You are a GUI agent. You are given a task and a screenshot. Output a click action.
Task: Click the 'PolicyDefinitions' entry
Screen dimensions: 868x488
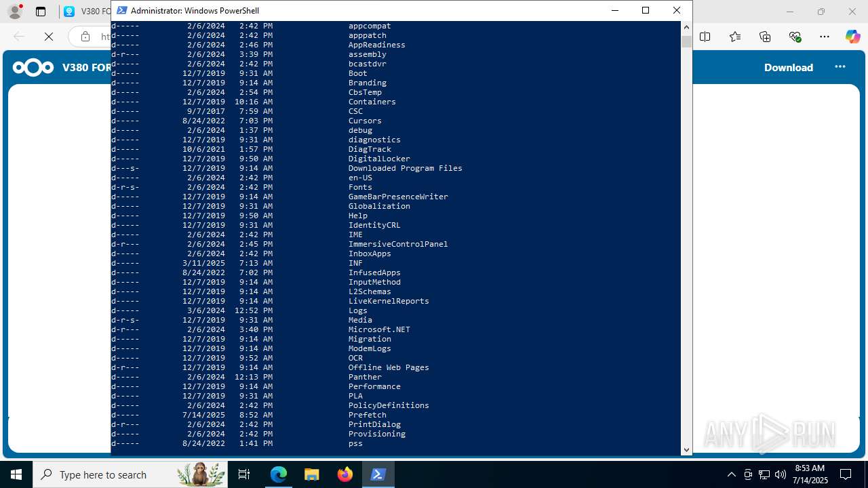pos(389,405)
